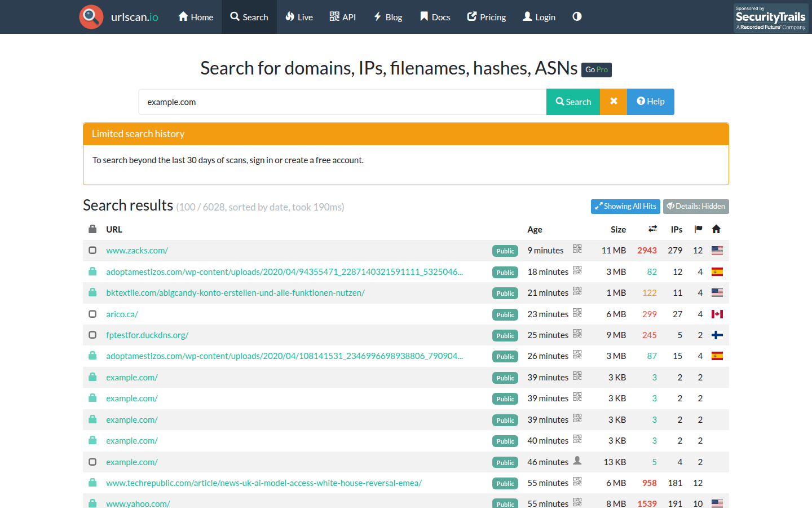Focus the search query input field

(342, 102)
